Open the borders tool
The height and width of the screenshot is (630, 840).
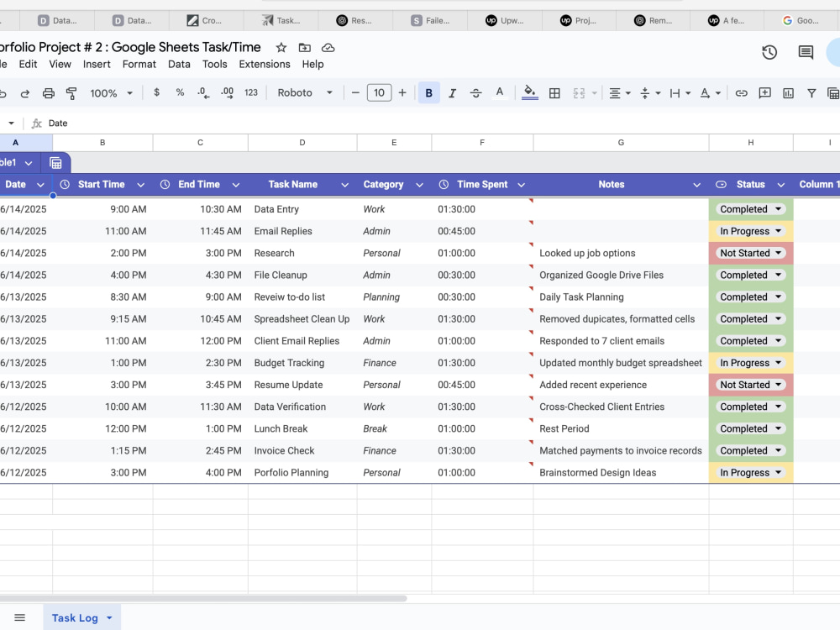coord(554,93)
